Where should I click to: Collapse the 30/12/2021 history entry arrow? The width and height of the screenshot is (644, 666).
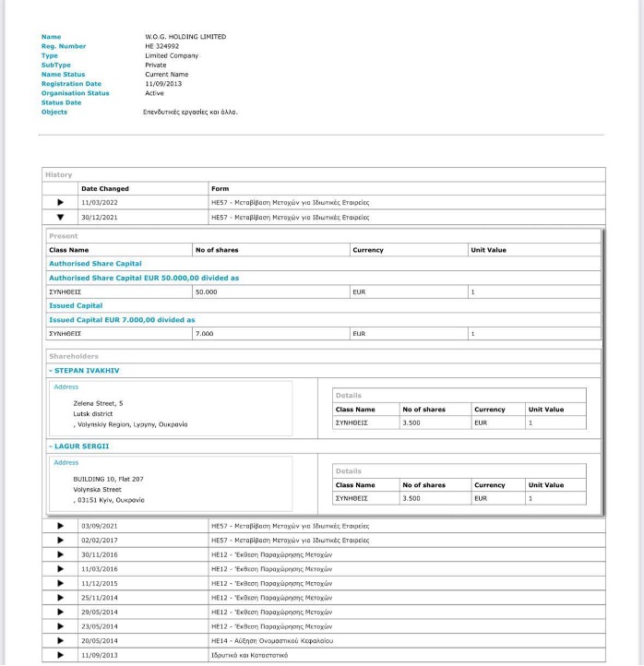pos(61,218)
